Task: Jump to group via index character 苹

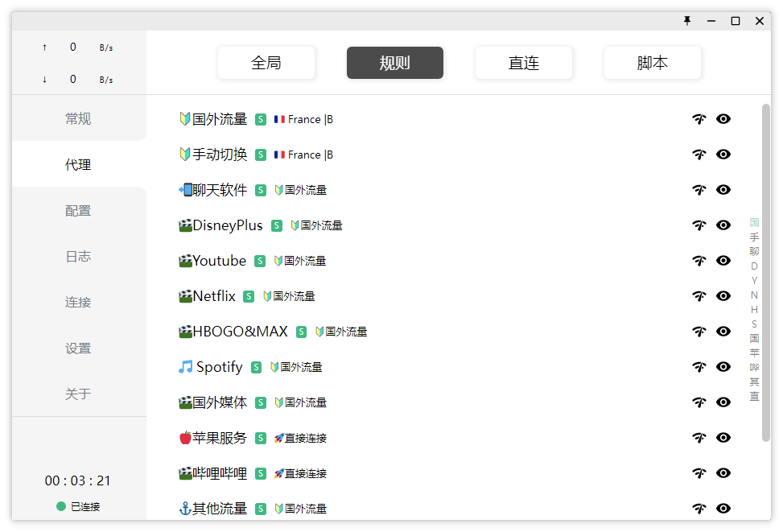Action: coord(754,353)
